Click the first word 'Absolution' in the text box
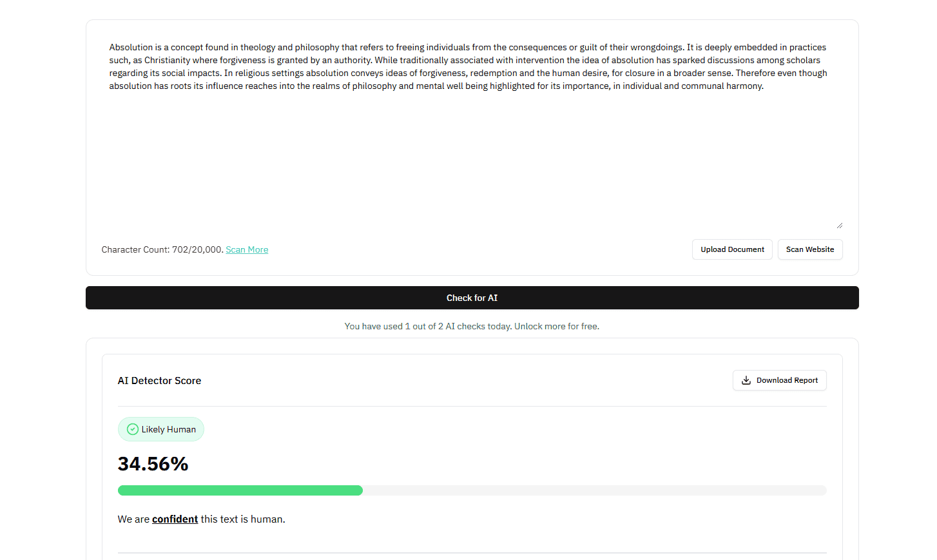This screenshot has height=560, width=937. tap(131, 47)
